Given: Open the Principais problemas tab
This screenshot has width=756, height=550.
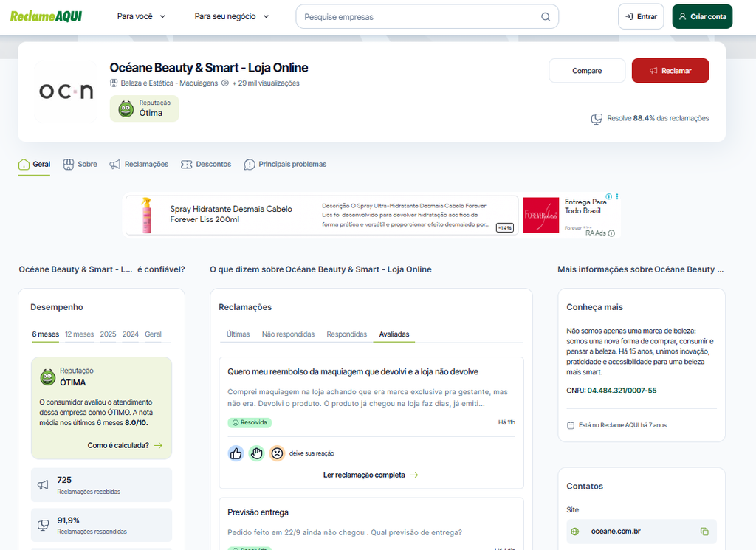Looking at the screenshot, I should point(285,165).
